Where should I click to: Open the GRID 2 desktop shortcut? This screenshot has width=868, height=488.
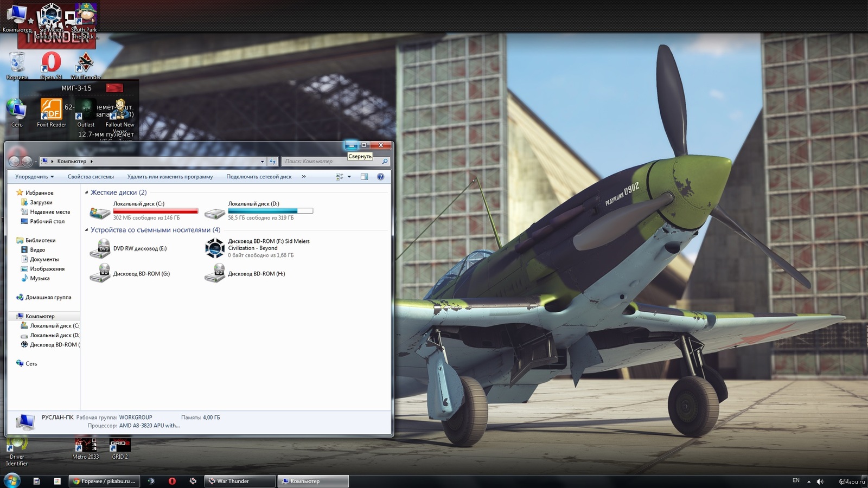tap(120, 448)
